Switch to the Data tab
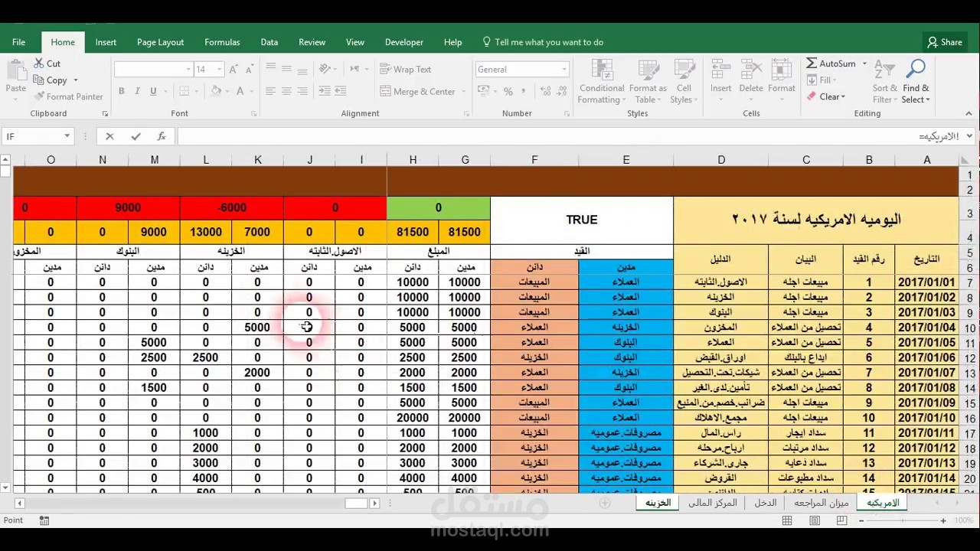 coord(269,42)
